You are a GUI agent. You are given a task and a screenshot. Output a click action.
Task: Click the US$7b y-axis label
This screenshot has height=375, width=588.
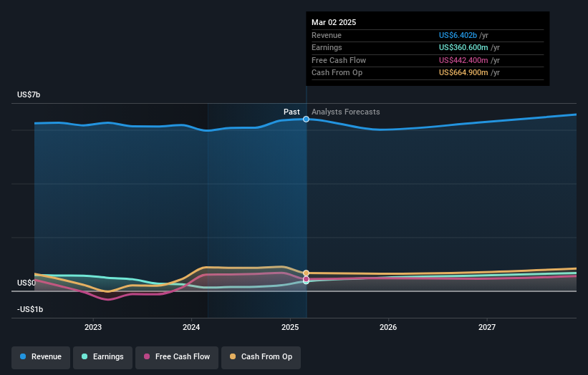click(29, 94)
